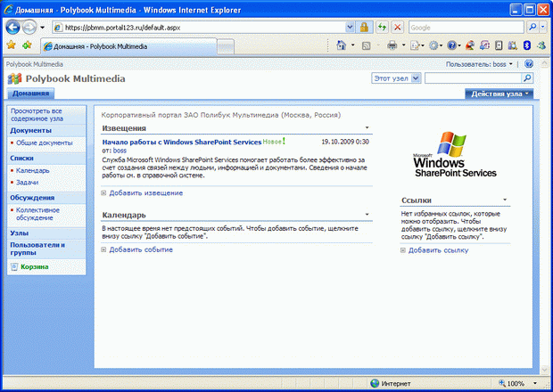This screenshot has height=392, width=553.
Task: Expand the address bar history dropdown
Action: [x=350, y=28]
